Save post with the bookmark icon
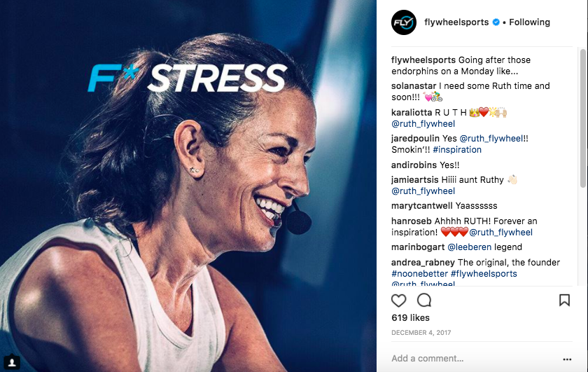Viewport: 588px width, 372px height. (x=564, y=301)
